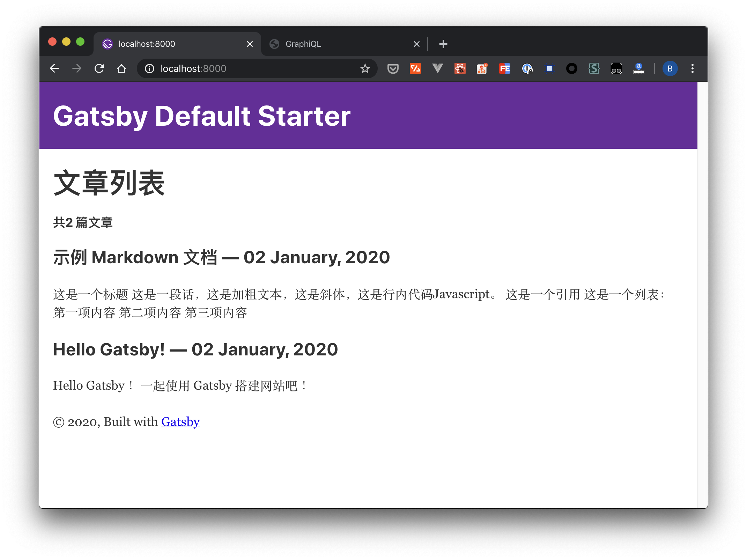Screen dimensions: 747x560
Task: Close the localhost:8000 tab
Action: [250, 44]
